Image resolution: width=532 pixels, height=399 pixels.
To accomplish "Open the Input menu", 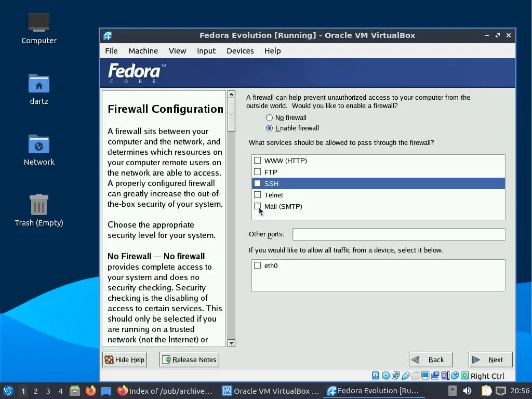I will tap(206, 51).
